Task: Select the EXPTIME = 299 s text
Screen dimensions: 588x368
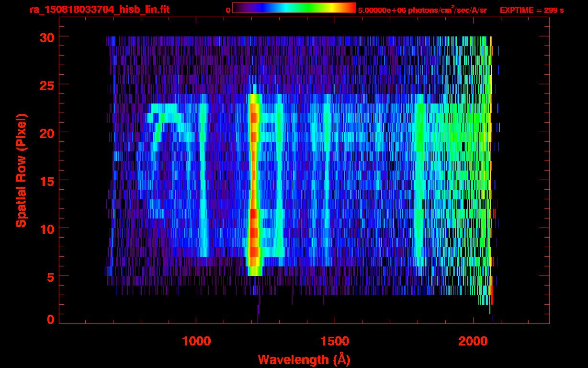Action: pos(531,10)
